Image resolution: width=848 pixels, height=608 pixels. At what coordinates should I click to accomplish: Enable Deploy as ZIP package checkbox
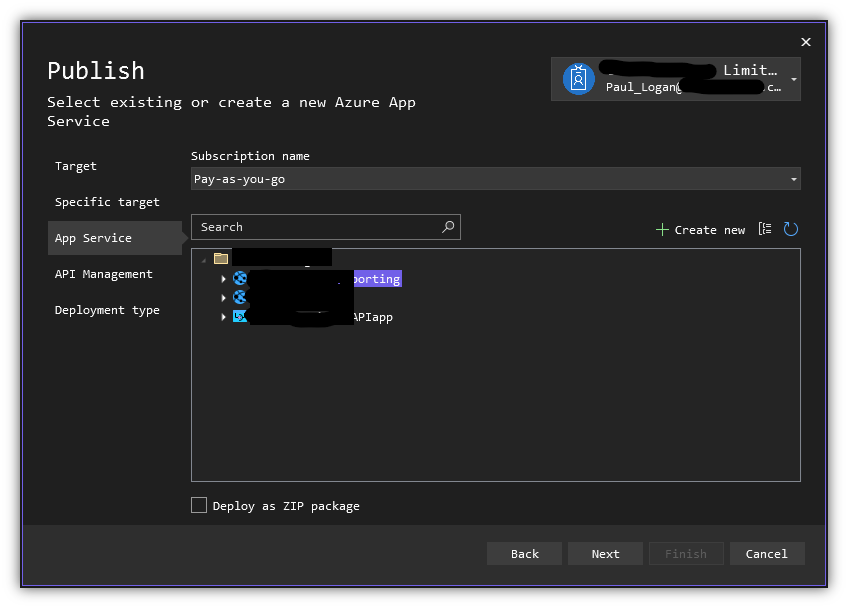tap(199, 505)
